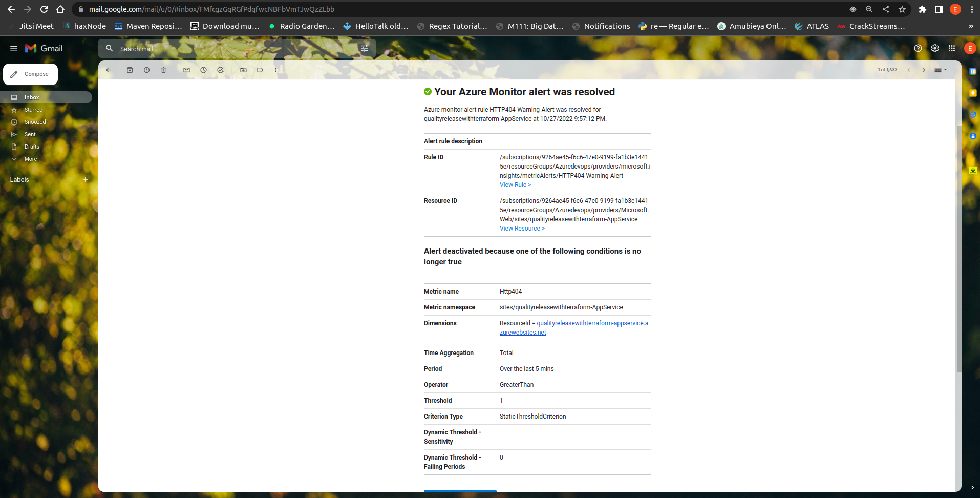Open ATLAS bookmark
The image size is (980, 498).
click(x=812, y=26)
